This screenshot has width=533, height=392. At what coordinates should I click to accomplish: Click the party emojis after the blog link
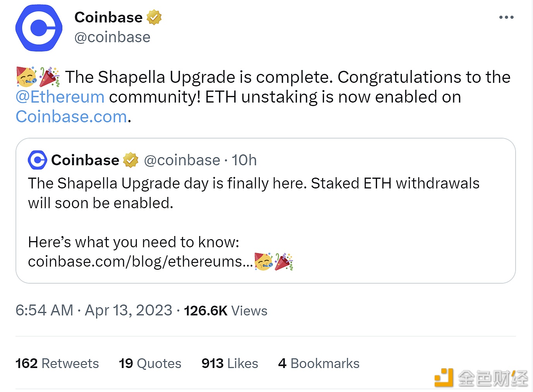tap(274, 262)
